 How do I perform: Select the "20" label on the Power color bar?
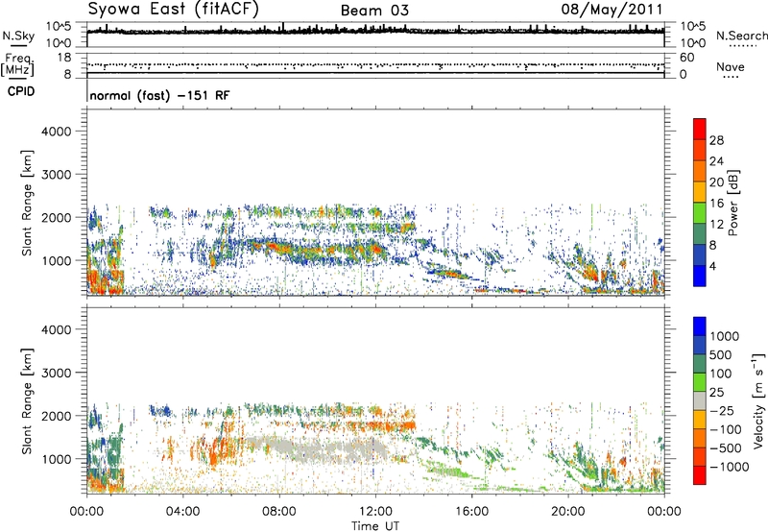point(716,182)
